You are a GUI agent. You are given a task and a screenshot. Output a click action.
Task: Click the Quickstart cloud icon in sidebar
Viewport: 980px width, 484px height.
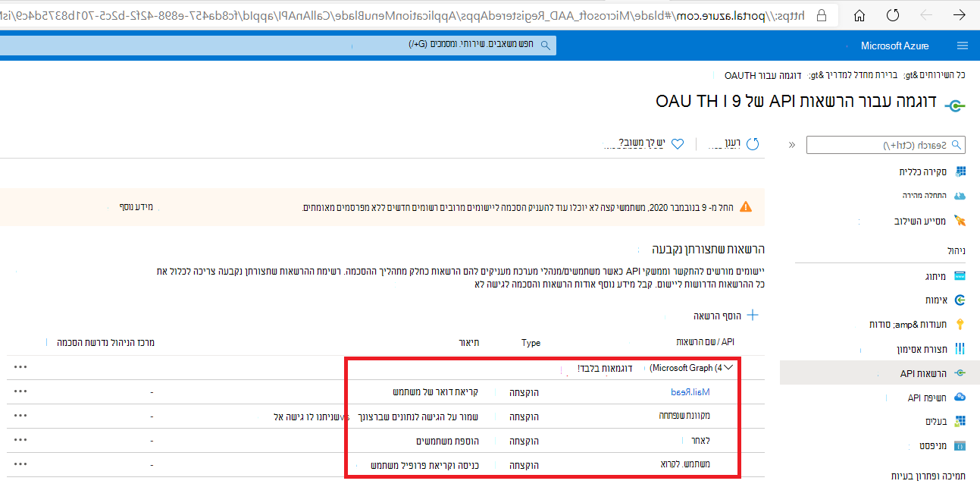point(960,196)
